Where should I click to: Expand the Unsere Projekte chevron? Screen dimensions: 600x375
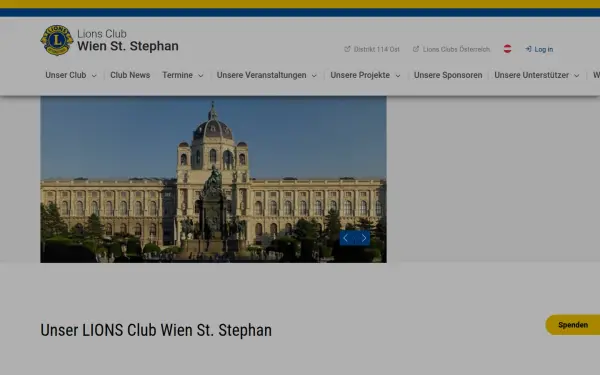(x=398, y=76)
